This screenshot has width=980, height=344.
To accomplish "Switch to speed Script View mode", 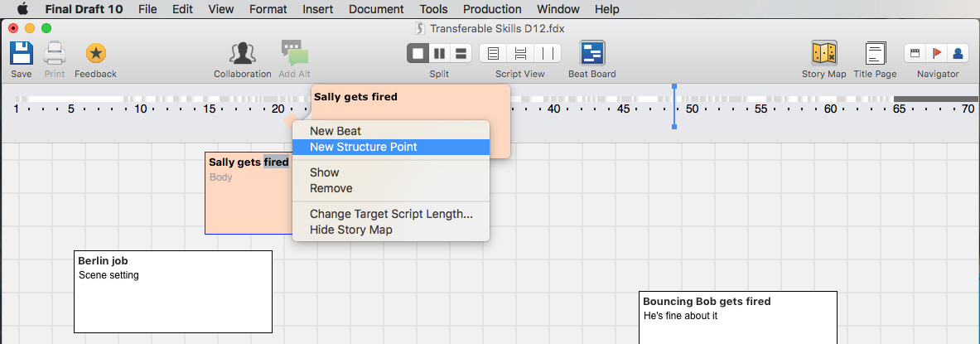I will (x=548, y=54).
